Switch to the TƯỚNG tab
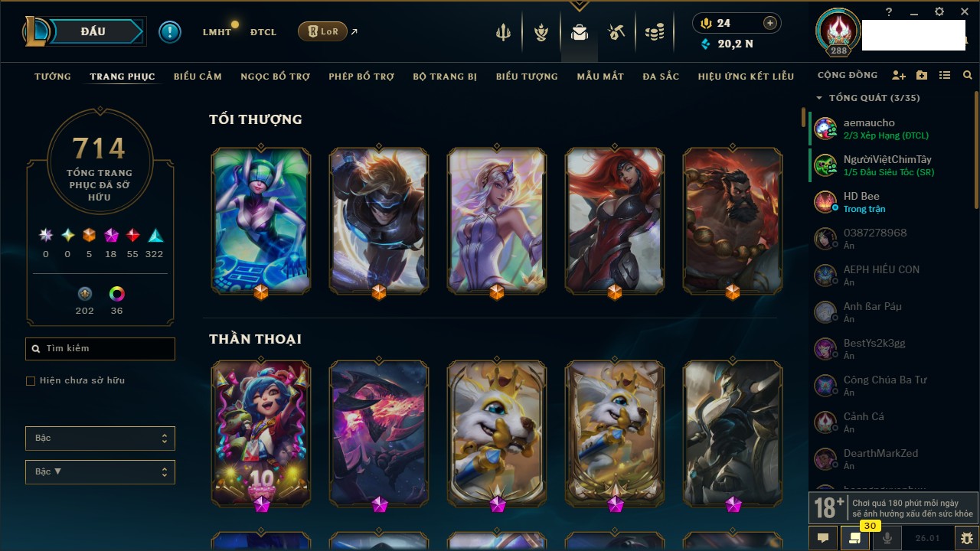This screenshot has width=980, height=551. pyautogui.click(x=53, y=77)
